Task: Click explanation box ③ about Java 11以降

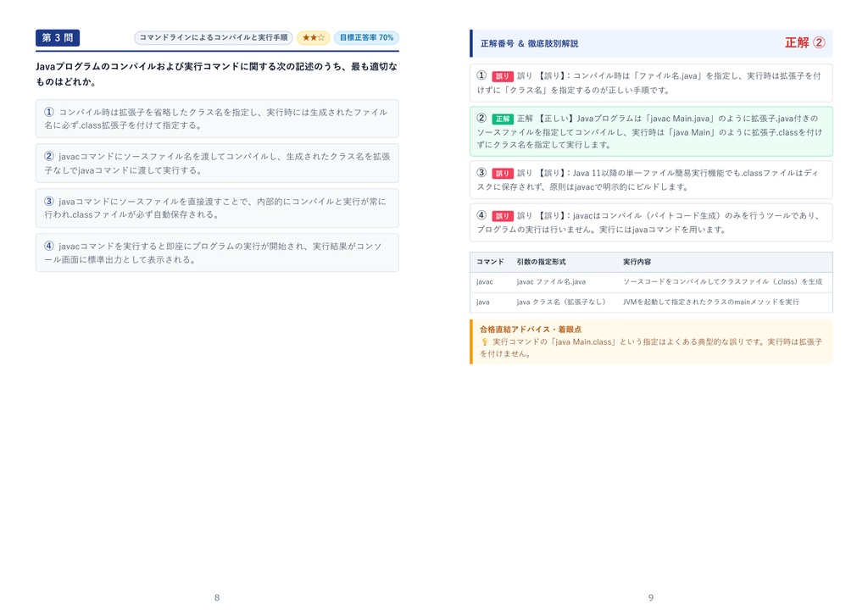Action: pos(651,180)
